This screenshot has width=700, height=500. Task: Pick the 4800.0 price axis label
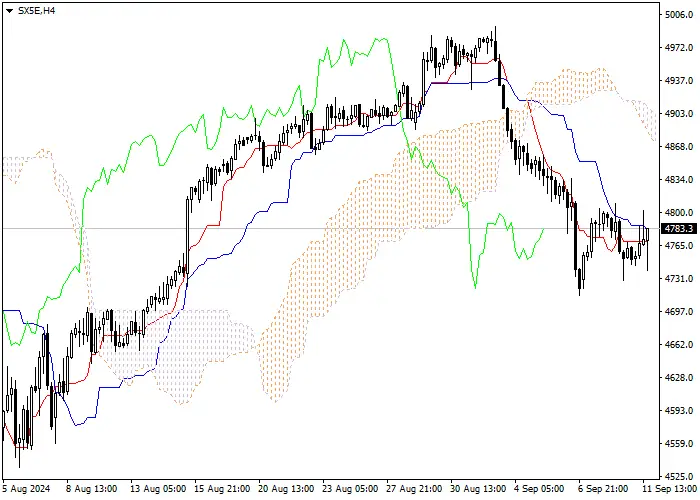[679, 212]
